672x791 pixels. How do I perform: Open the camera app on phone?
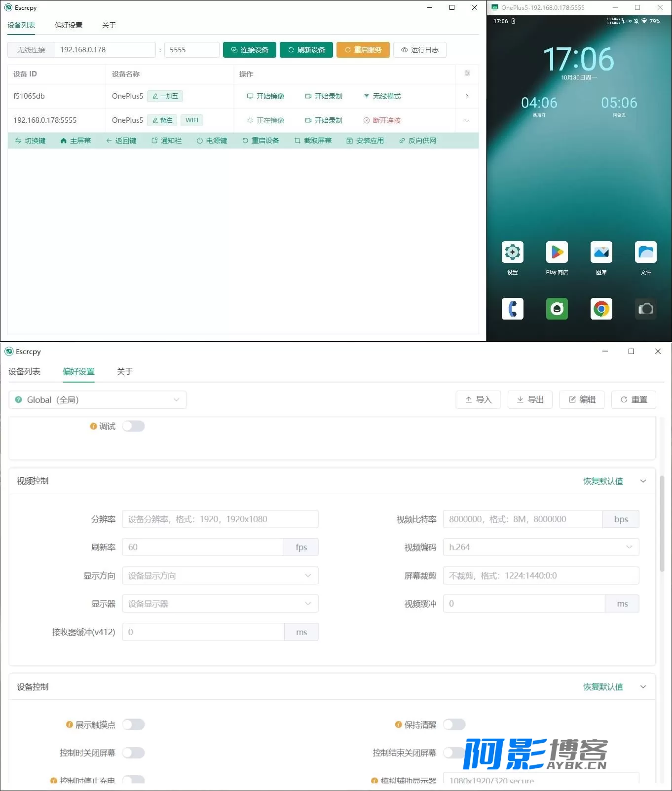click(645, 309)
